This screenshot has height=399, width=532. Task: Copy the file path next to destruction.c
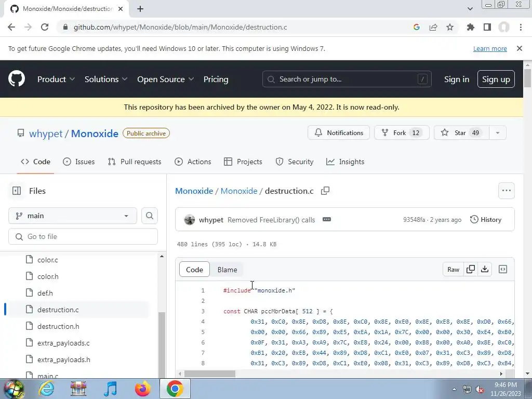325,191
